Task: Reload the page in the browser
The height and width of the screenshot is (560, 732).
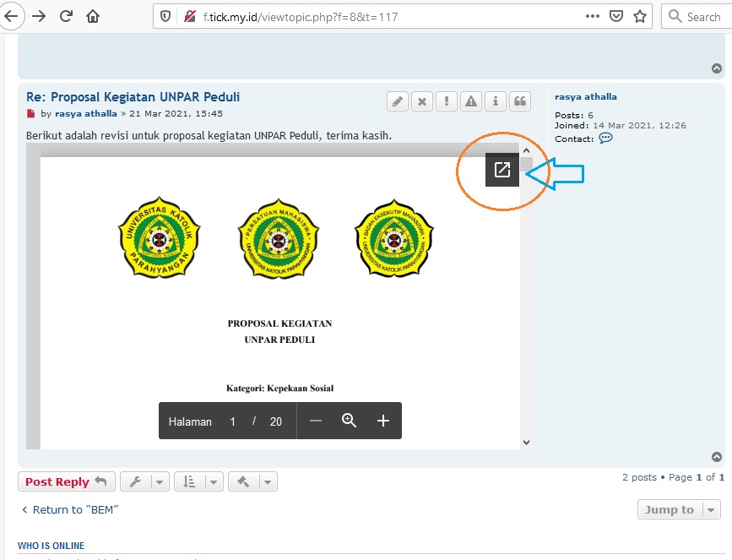Action: tap(66, 16)
